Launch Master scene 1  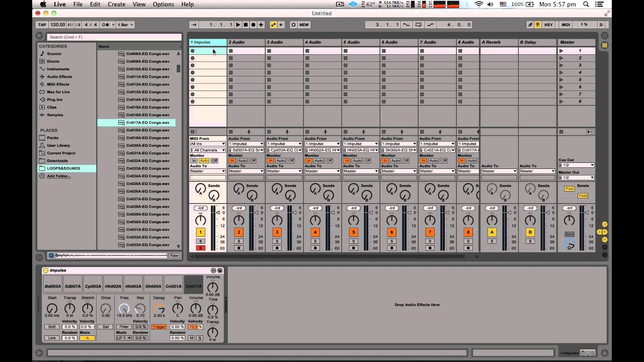(x=561, y=51)
